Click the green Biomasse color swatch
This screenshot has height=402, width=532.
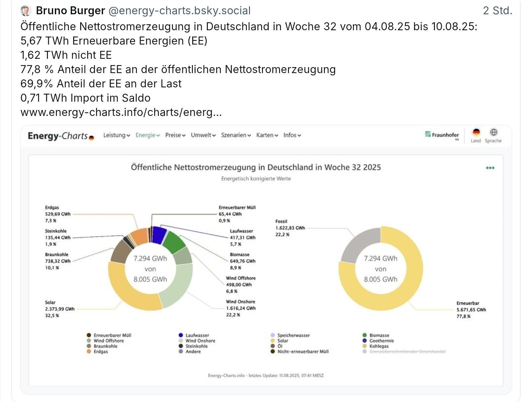[365, 335]
